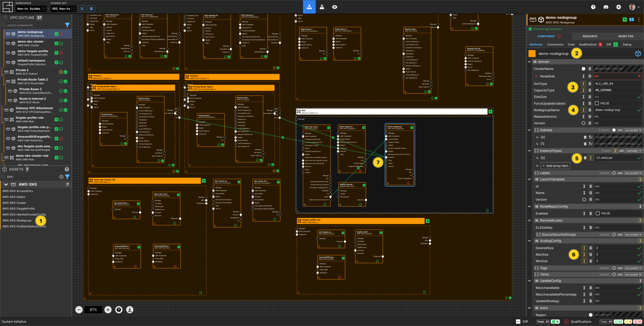Open the Qualifications sub-tab
Screen dimensions: 644x326
pos(590,45)
